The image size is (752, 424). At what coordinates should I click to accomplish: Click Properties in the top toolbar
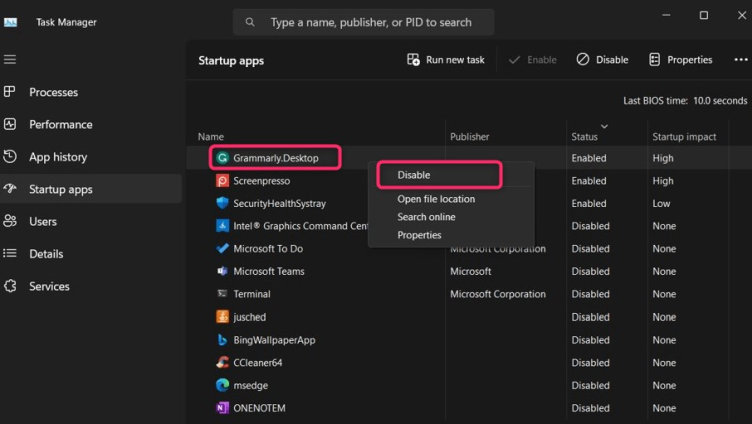click(x=680, y=60)
